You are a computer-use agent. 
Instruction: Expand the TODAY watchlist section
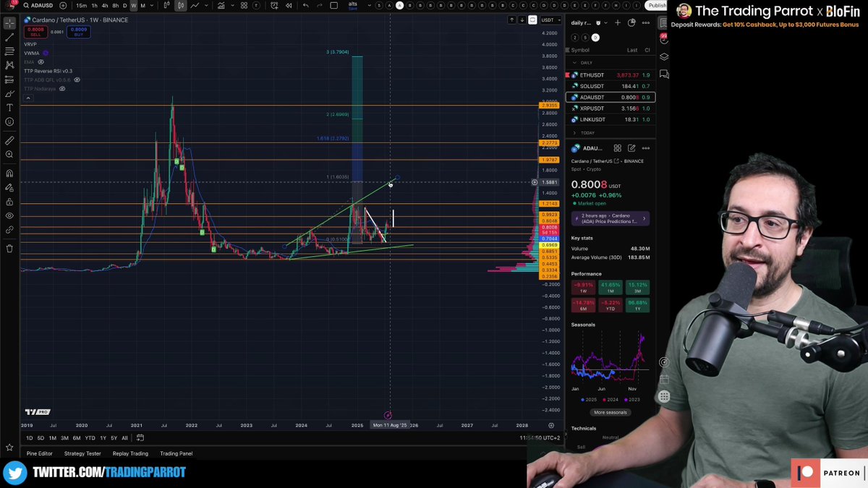coord(575,133)
